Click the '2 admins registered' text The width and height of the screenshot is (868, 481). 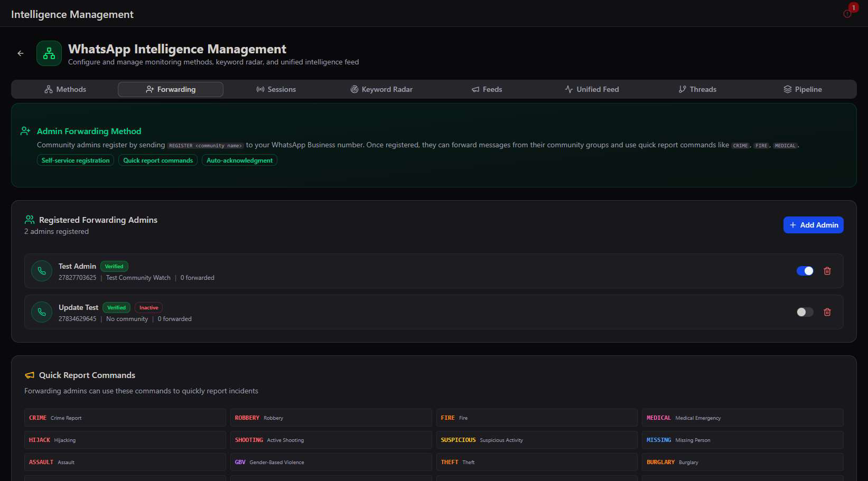[x=57, y=231]
